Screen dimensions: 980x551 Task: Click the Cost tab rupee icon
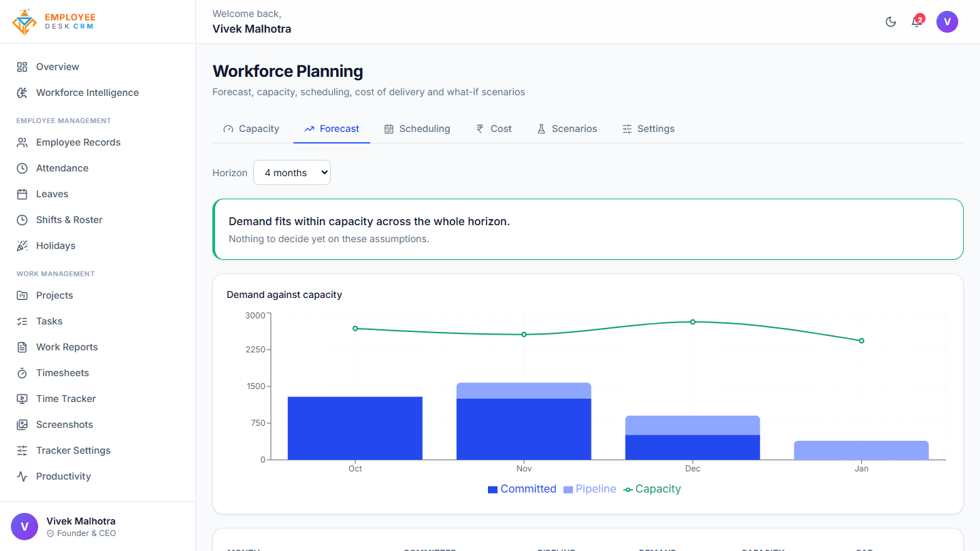pyautogui.click(x=480, y=129)
